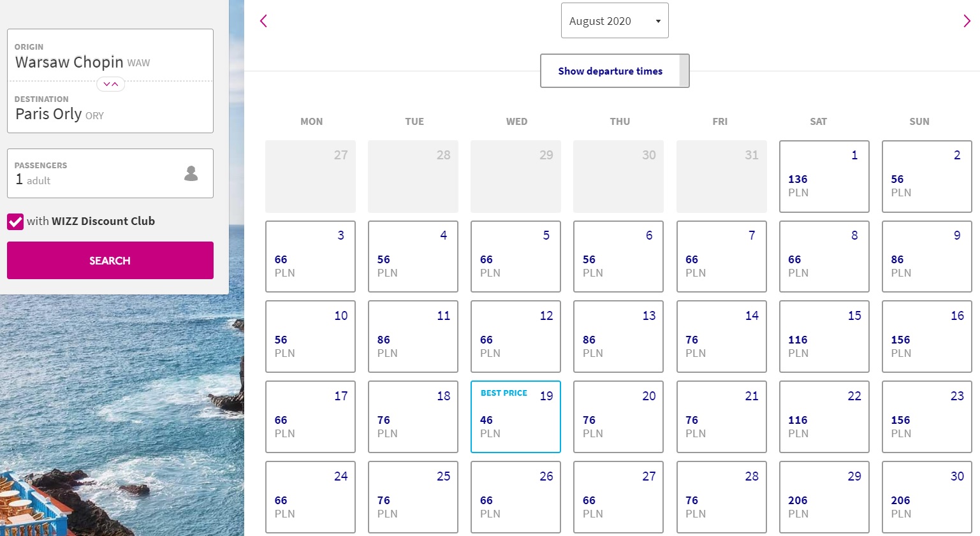Select August 9 for 86 PLN
980x536 pixels.
pos(926,257)
